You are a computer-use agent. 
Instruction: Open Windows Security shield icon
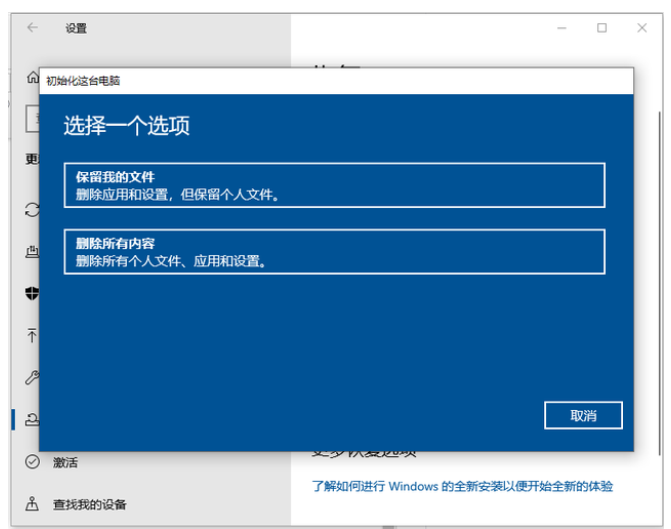(x=32, y=295)
